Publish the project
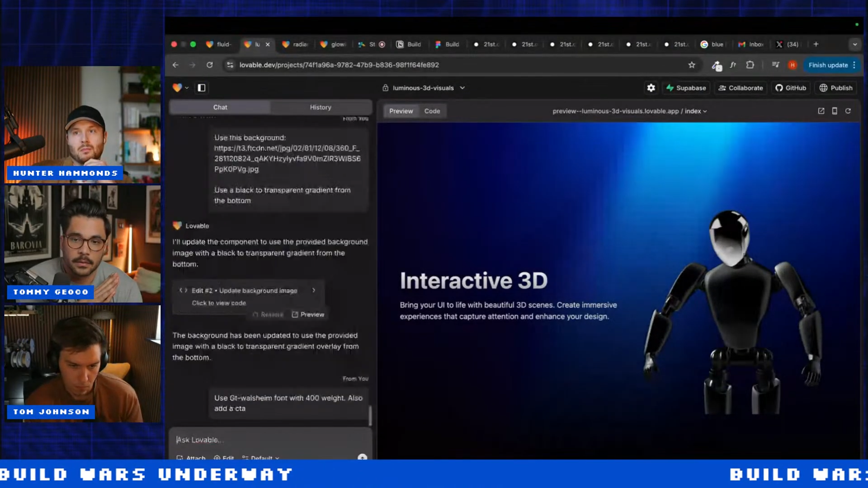Image resolution: width=868 pixels, height=488 pixels. (836, 88)
